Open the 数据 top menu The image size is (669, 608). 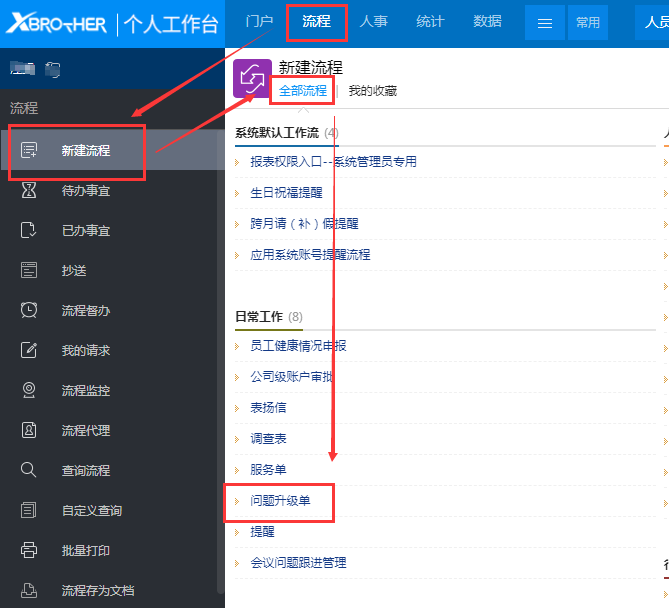point(487,21)
